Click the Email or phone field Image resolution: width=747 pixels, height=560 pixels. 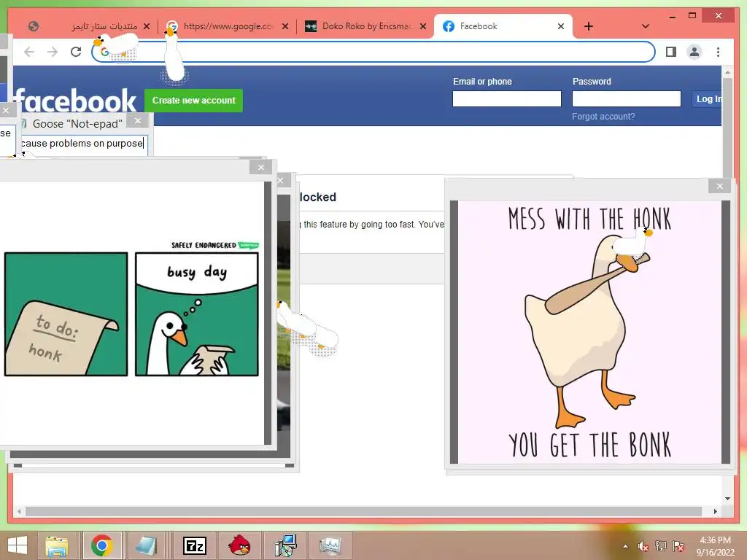coord(507,98)
